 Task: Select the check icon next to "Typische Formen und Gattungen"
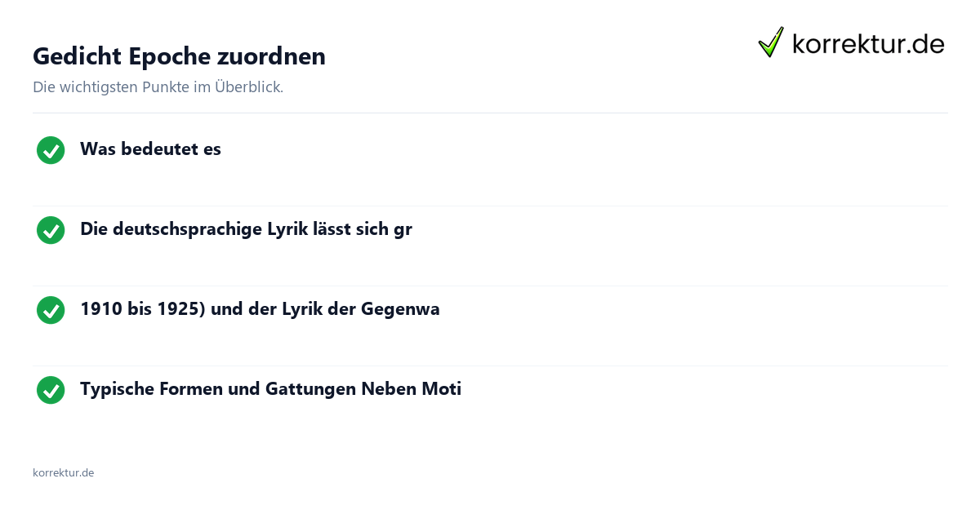tap(51, 390)
